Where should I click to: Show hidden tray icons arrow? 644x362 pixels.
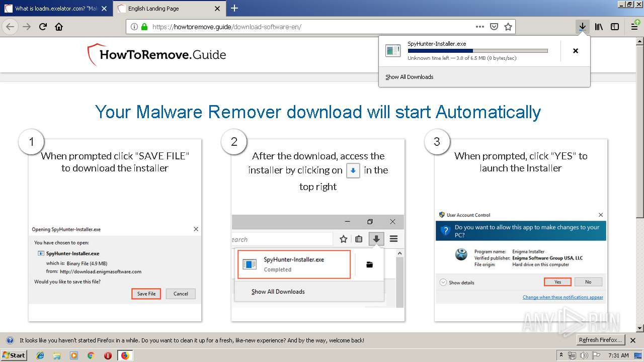pyautogui.click(x=561, y=355)
